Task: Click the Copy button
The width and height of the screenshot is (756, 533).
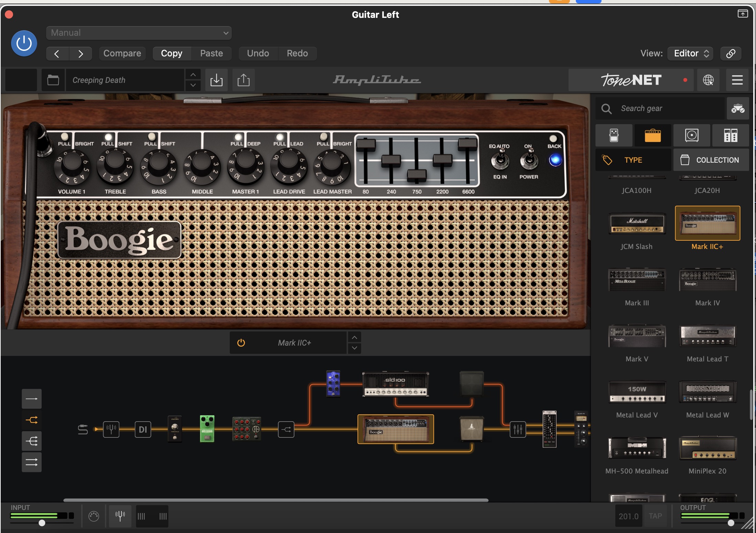Action: [172, 53]
